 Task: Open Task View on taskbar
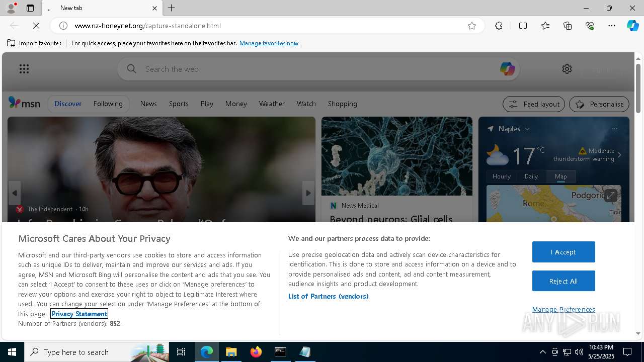[181, 352]
